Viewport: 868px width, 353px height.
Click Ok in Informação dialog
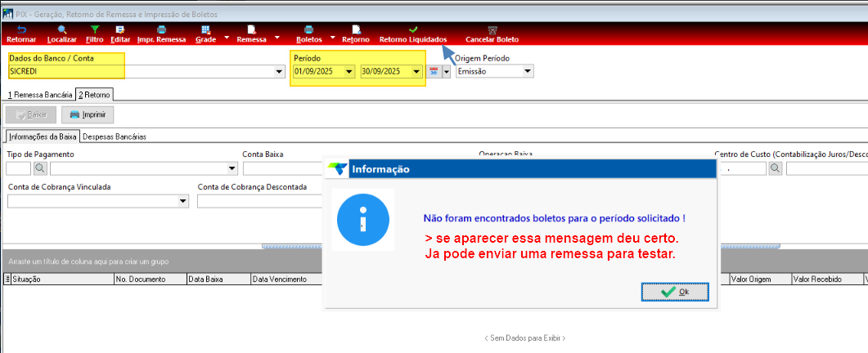(x=675, y=292)
